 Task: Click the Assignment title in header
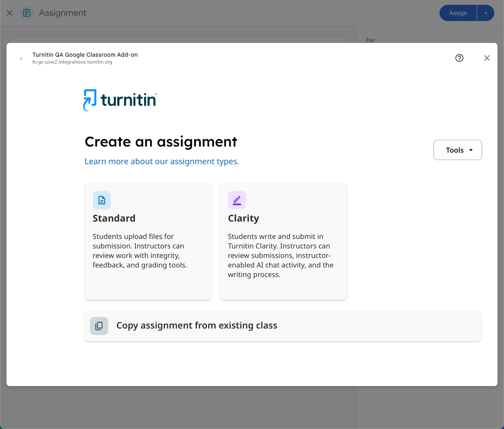pyautogui.click(x=62, y=13)
